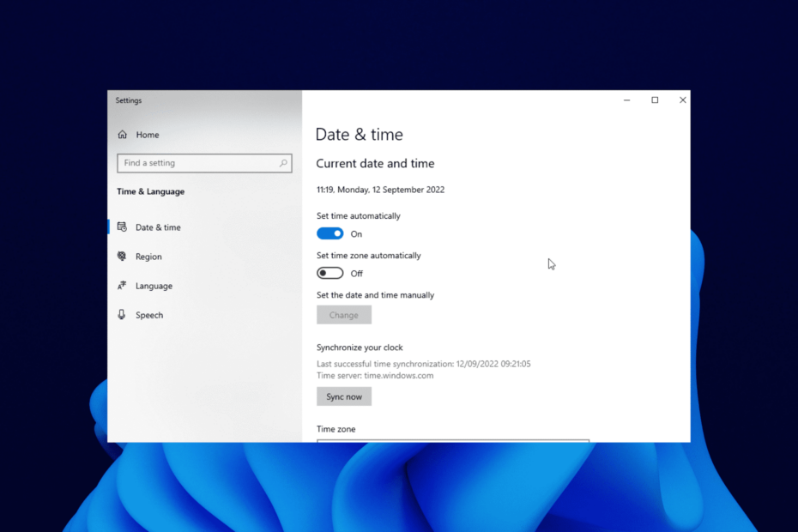This screenshot has width=798, height=532.
Task: Click the Change date and time button
Action: tap(344, 315)
